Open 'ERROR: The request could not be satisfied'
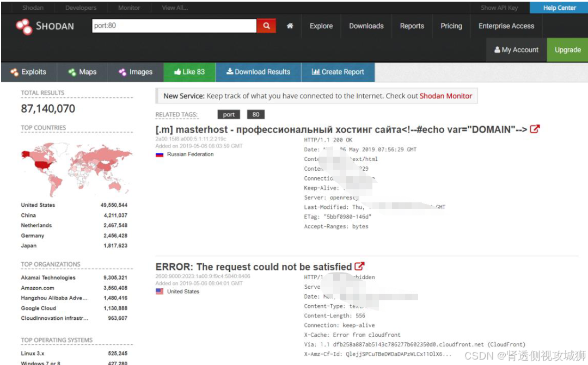The image size is (588, 365). (254, 267)
